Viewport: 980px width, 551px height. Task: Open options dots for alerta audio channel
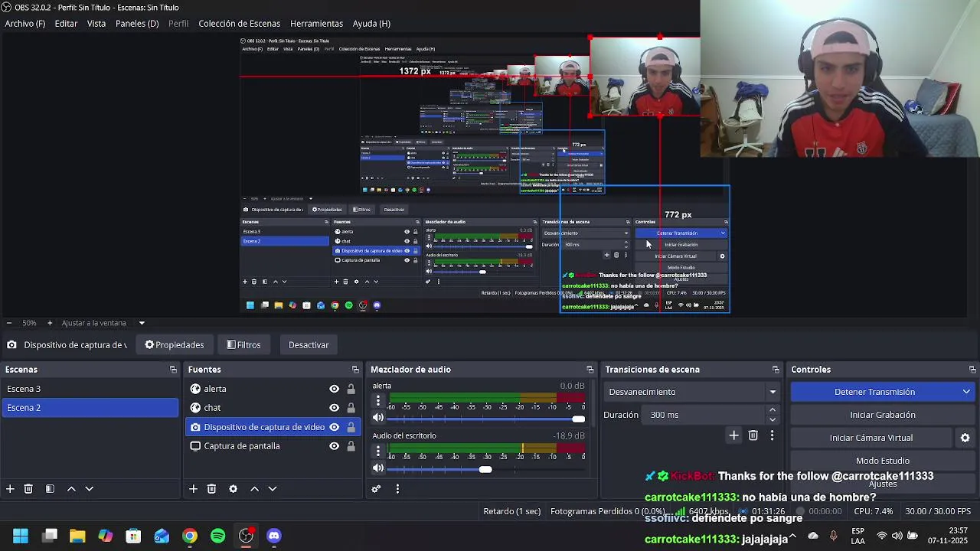pos(377,400)
